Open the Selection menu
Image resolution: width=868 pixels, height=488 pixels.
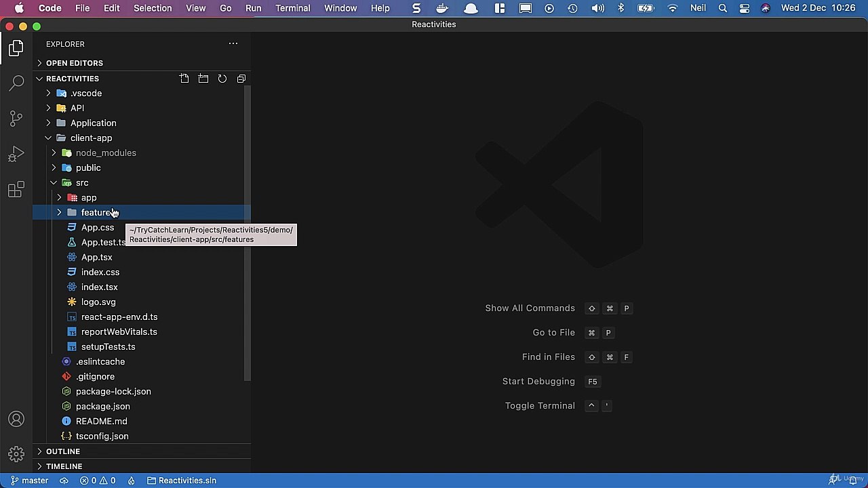153,8
